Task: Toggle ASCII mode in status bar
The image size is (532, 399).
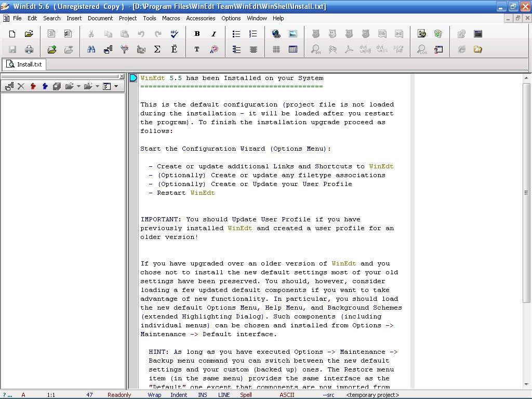Action: 287,395
